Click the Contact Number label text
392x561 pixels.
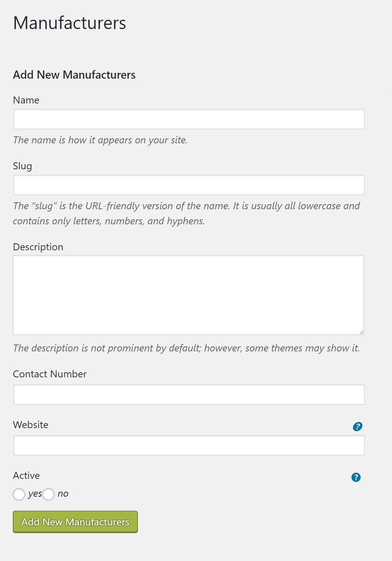coord(50,374)
